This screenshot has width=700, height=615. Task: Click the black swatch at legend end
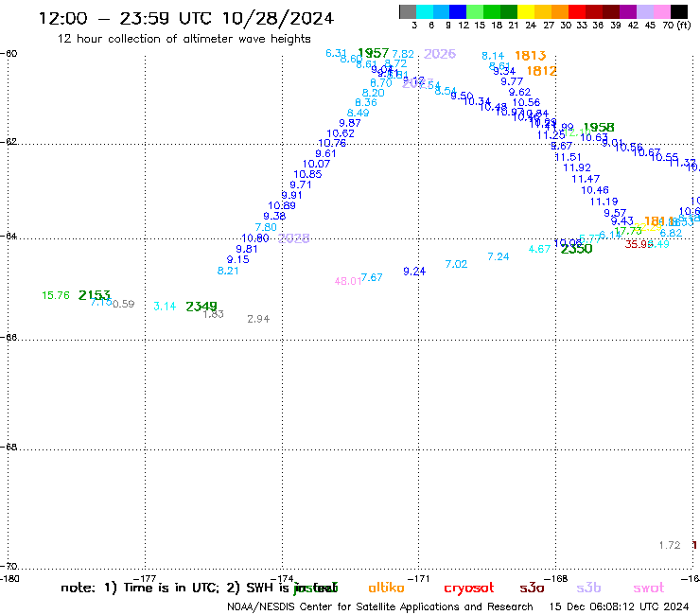coord(678,11)
